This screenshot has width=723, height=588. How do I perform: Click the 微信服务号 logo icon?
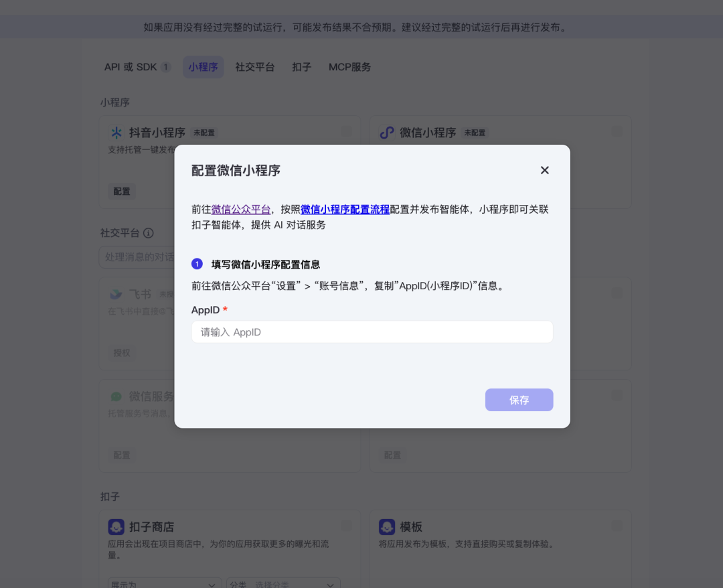pyautogui.click(x=116, y=396)
